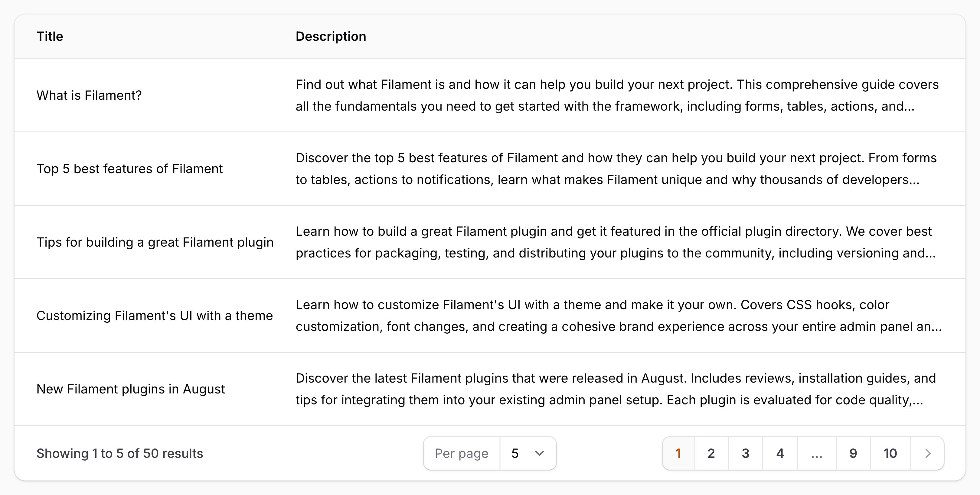Select "Top 5 best features of Filament" title

tap(129, 168)
